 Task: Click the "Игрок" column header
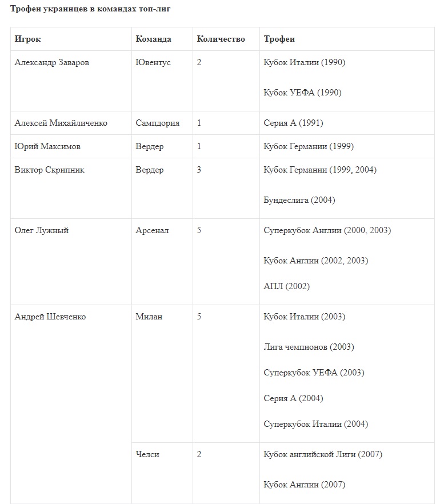pos(28,39)
